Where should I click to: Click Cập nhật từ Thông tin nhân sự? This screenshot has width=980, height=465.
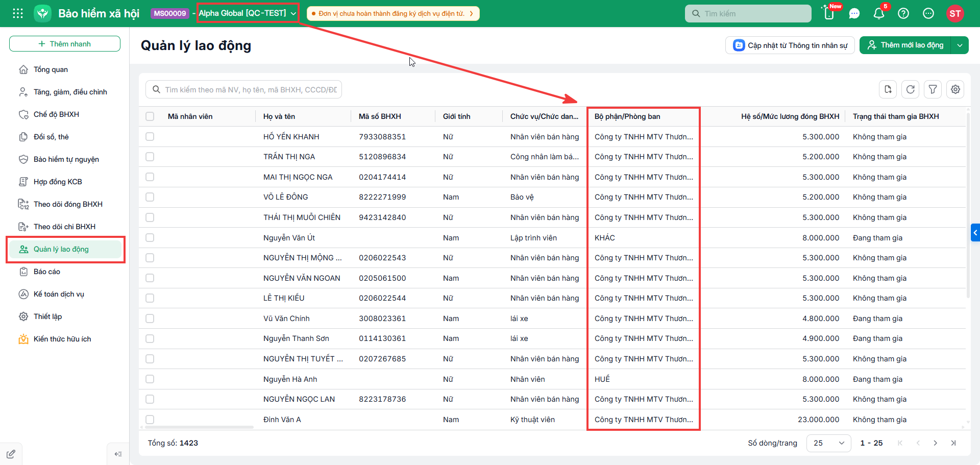click(790, 45)
